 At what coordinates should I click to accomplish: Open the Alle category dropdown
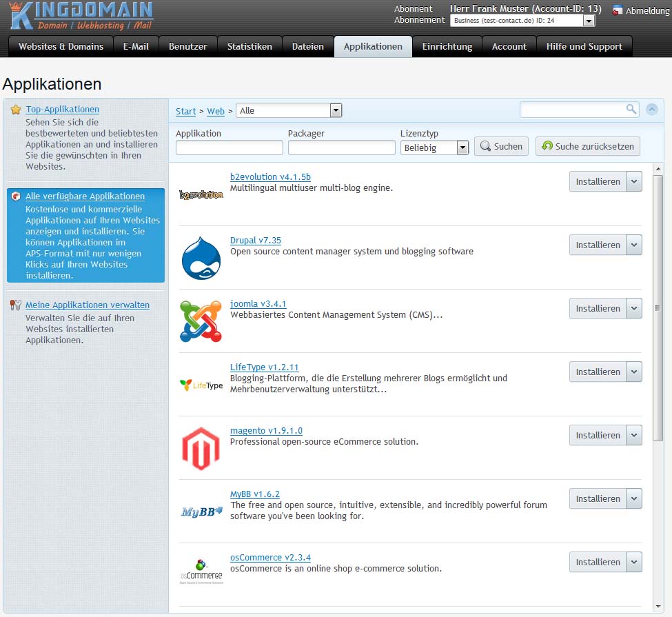(x=289, y=110)
